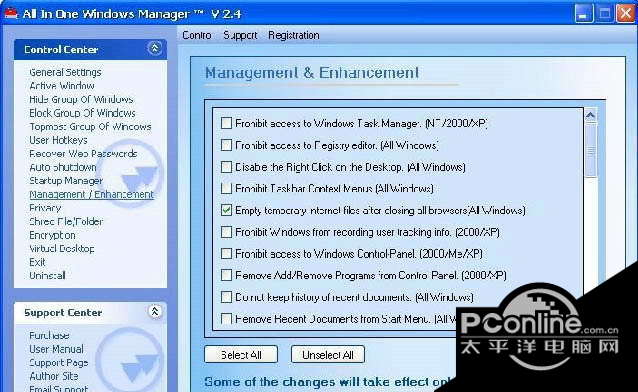Open Encryption section
638x392 pixels.
[52, 235]
